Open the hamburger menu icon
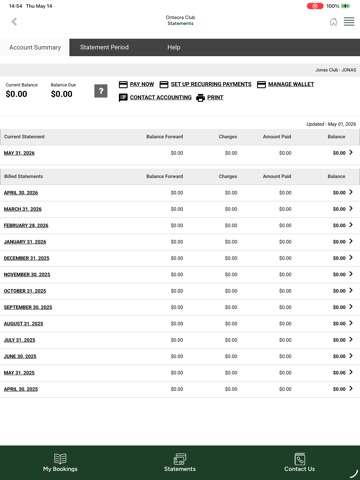The image size is (360, 480). coord(349,22)
